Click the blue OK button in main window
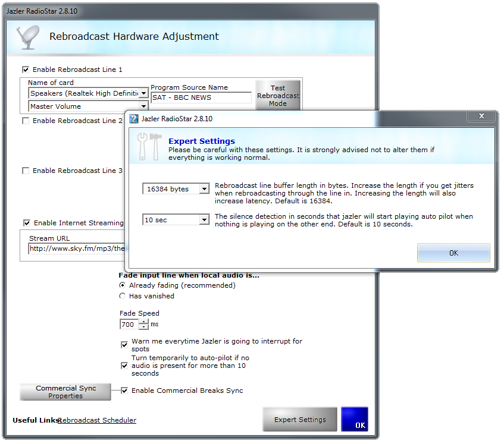Image resolution: width=504 pixels, height=444 pixels. pos(355,419)
